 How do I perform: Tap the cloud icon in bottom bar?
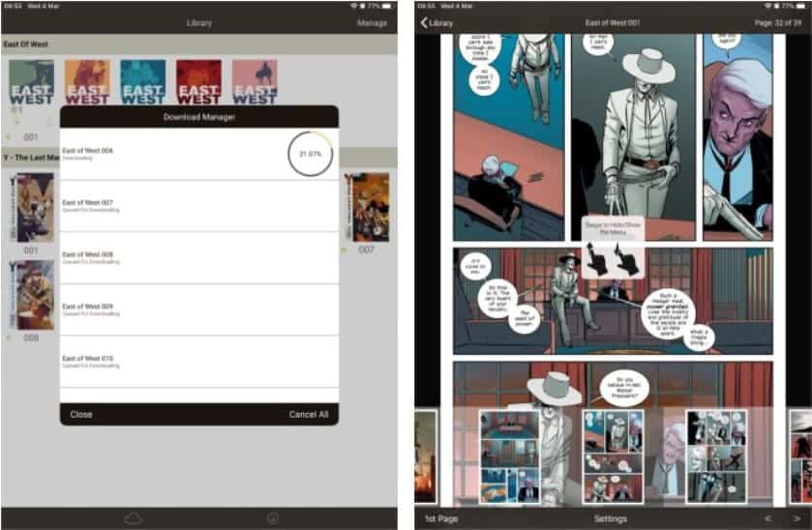tap(133, 519)
